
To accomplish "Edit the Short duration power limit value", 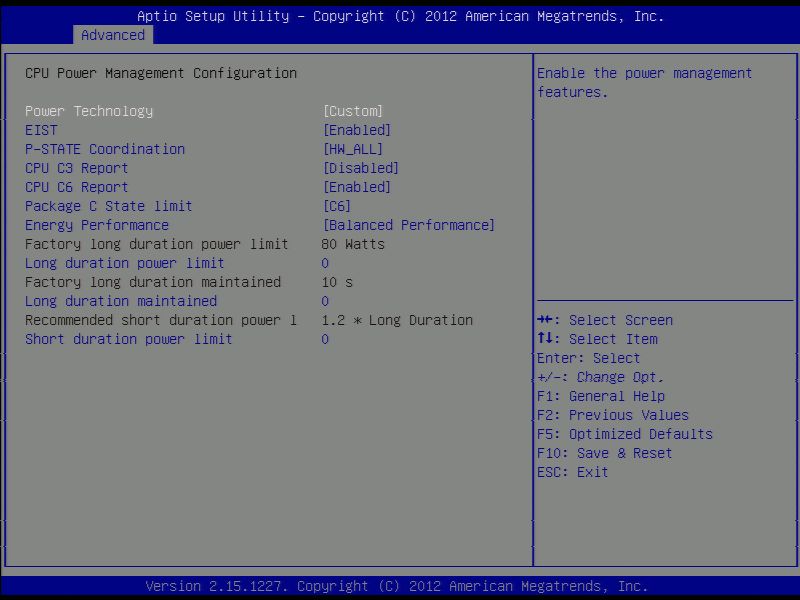I will 325,339.
